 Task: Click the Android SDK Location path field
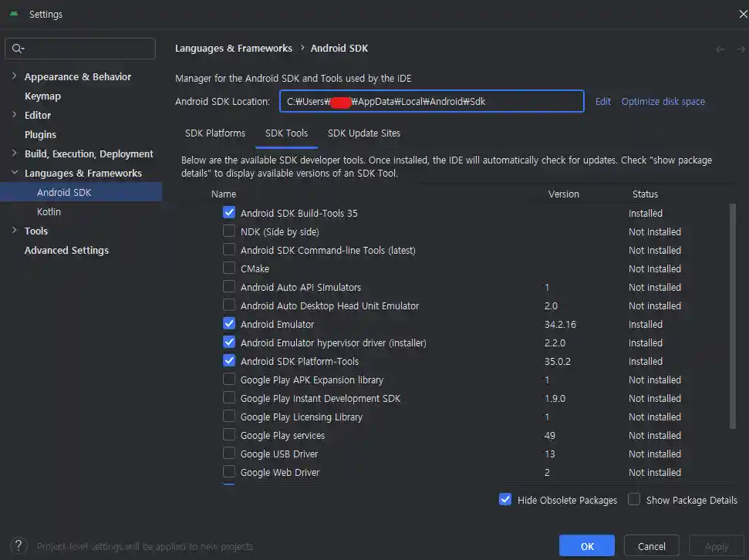[x=431, y=101]
